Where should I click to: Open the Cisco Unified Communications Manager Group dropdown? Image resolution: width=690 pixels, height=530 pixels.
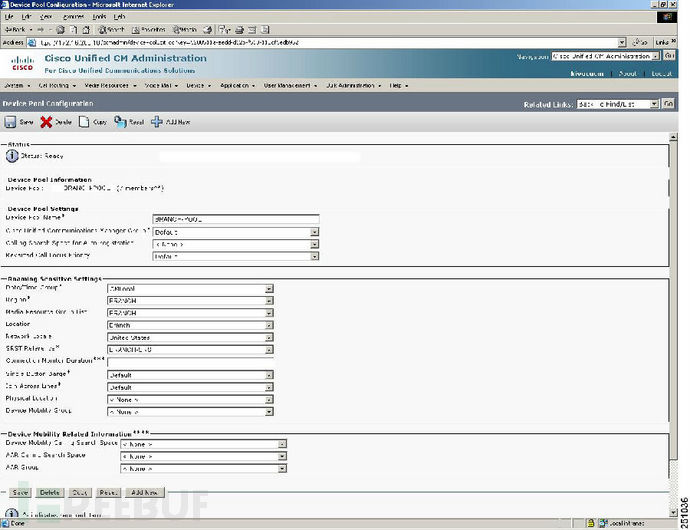(236, 232)
